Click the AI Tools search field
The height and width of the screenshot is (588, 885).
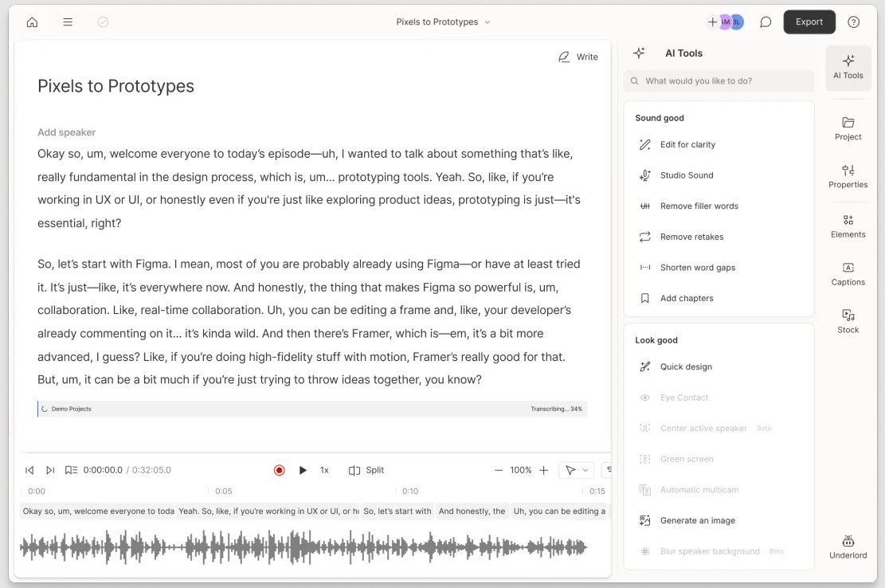pos(718,80)
